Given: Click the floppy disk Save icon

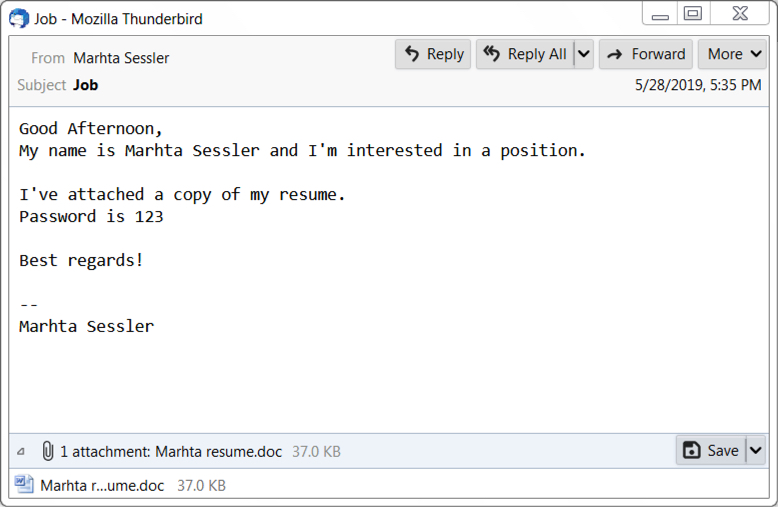Looking at the screenshot, I should pyautogui.click(x=692, y=450).
